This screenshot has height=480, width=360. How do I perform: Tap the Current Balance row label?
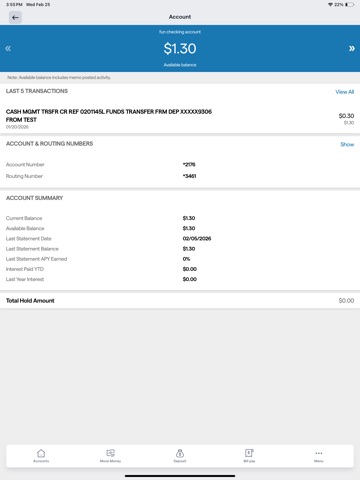click(x=24, y=218)
